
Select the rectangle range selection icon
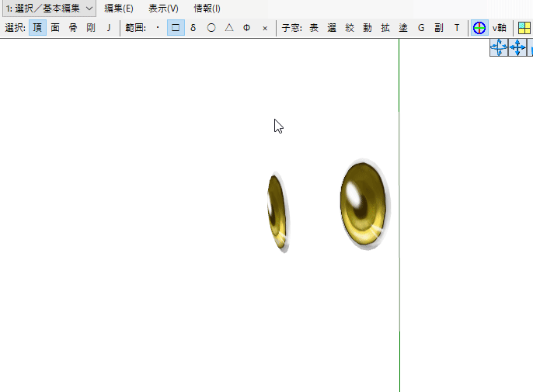(176, 28)
